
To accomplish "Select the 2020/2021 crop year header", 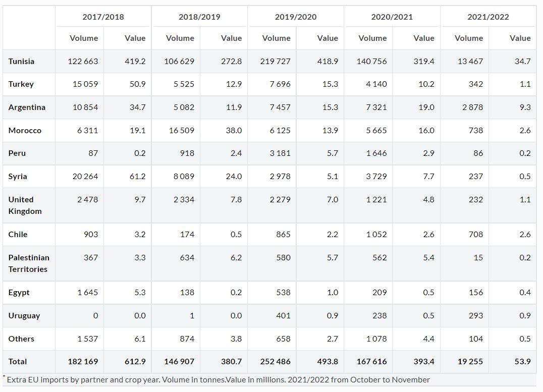I will (392, 17).
